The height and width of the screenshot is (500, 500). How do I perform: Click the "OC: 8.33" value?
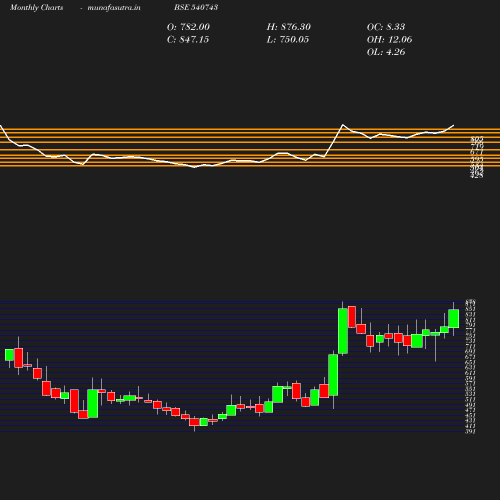[386, 27]
